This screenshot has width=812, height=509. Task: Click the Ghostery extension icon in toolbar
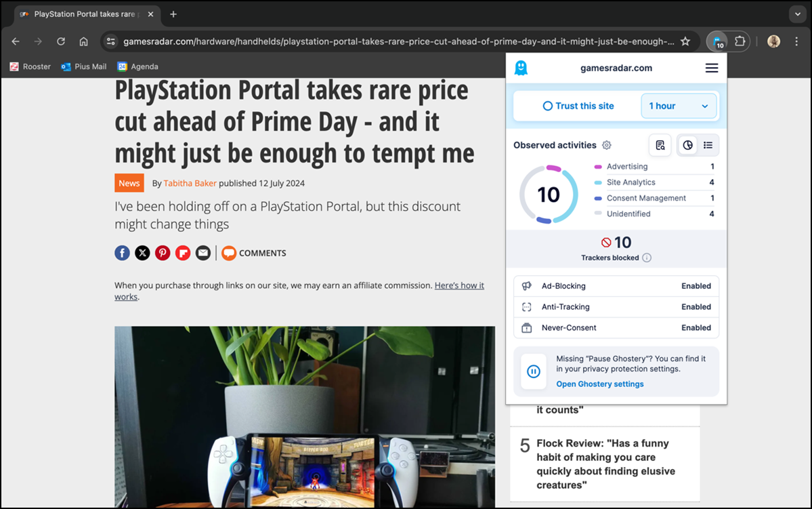[717, 41]
